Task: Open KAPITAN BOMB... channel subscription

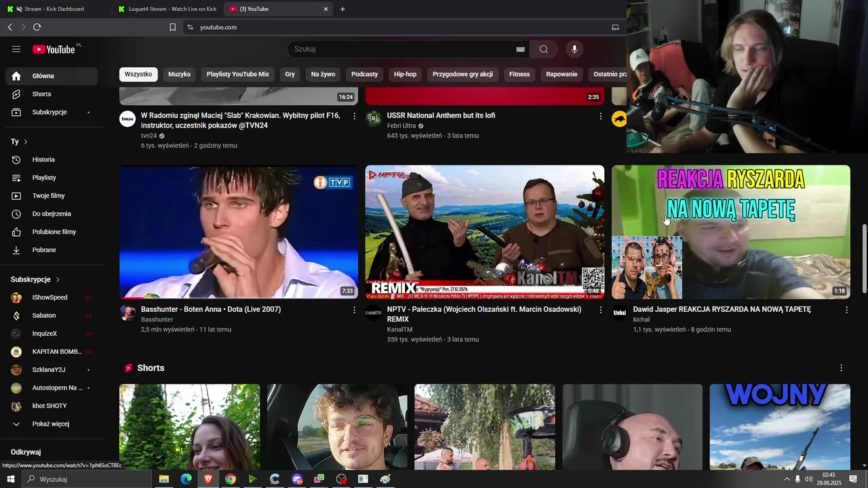Action: (x=52, y=352)
